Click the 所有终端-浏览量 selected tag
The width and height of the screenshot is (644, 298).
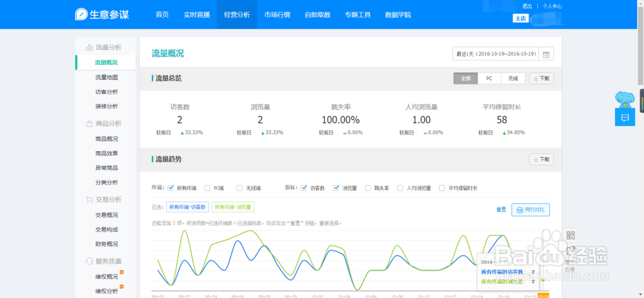[233, 207]
